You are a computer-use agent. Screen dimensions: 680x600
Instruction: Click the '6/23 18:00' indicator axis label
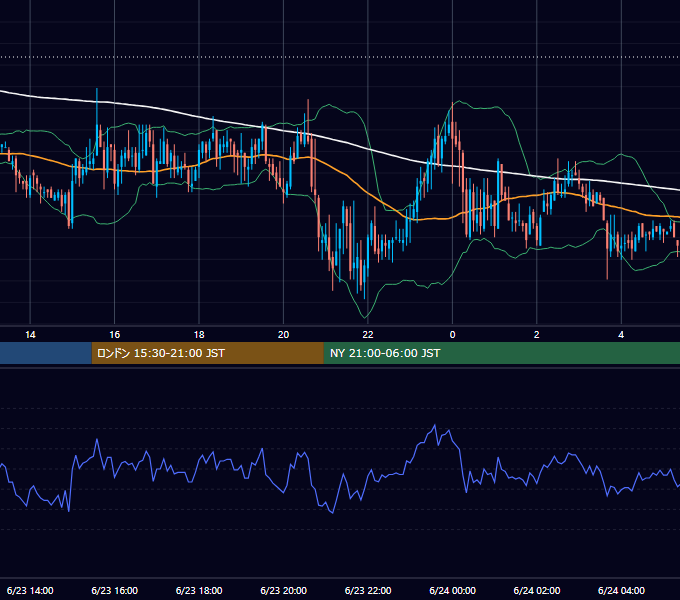[199, 590]
